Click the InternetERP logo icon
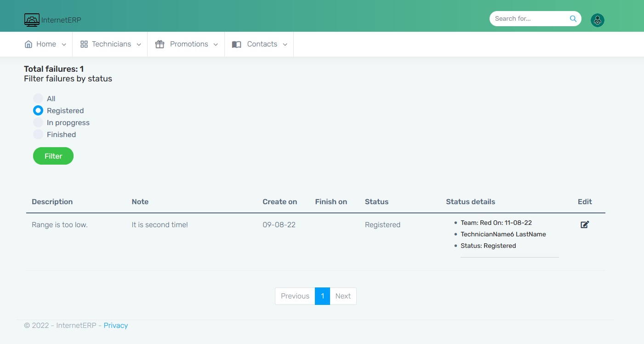The image size is (644, 344). coord(32,20)
